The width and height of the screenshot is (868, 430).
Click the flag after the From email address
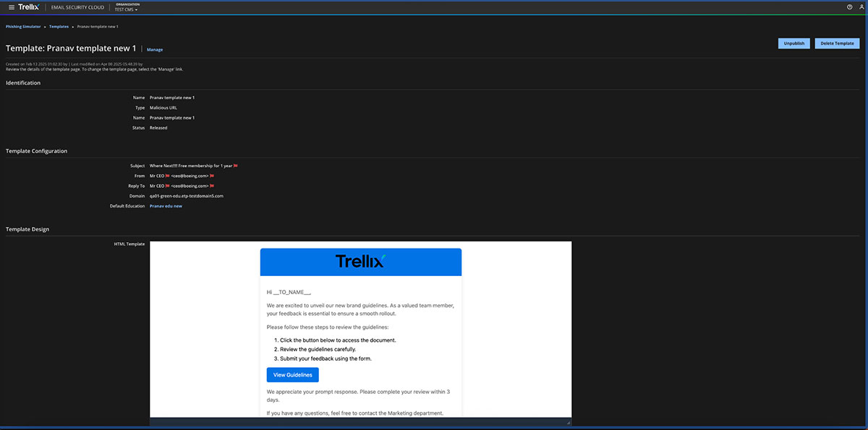212,176
